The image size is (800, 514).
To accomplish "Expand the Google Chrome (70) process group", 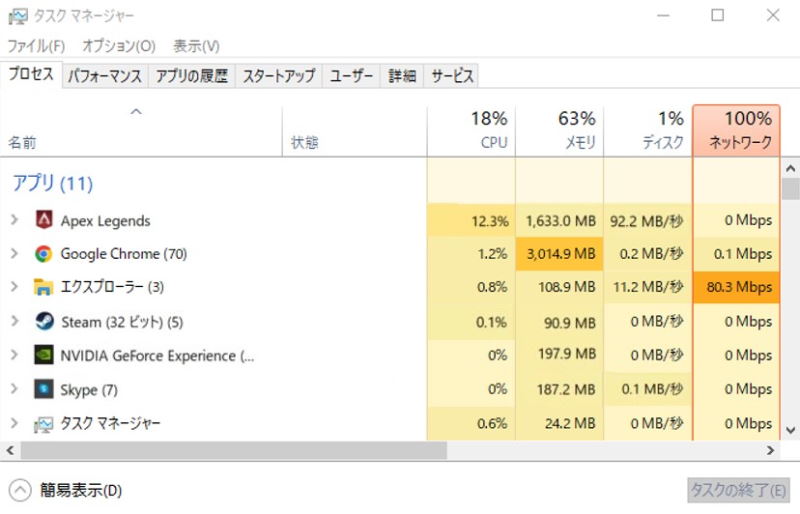I will click(x=14, y=253).
